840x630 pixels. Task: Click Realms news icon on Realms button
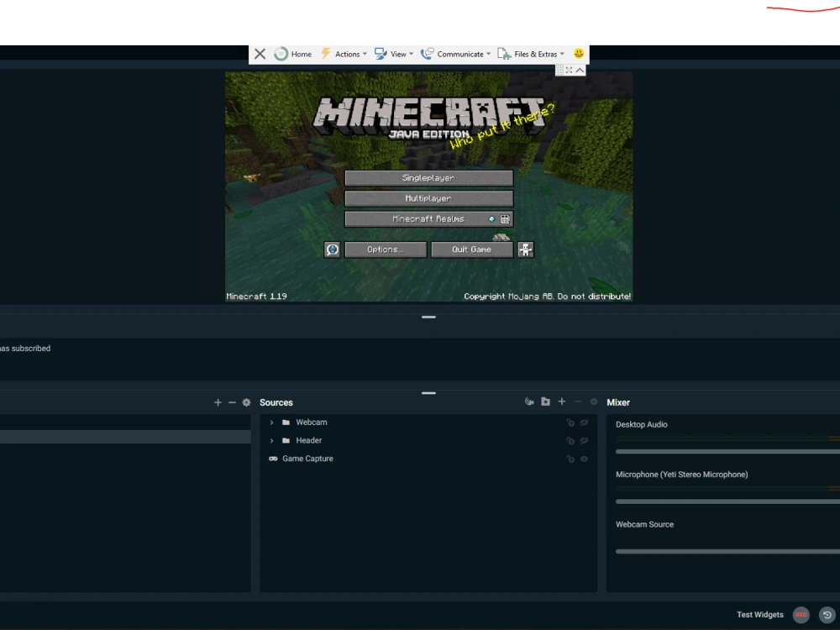click(x=505, y=218)
